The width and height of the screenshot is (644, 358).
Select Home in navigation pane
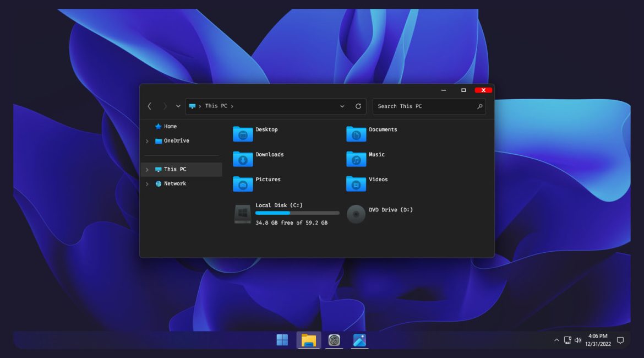click(x=171, y=127)
